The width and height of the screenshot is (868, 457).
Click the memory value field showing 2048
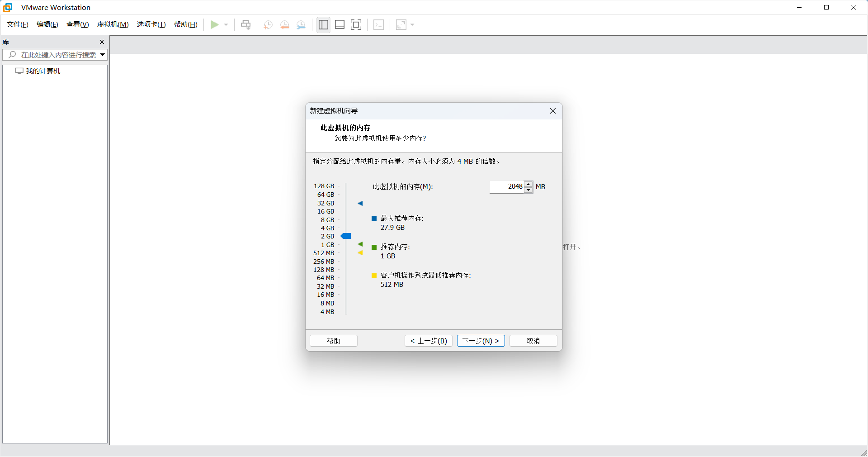tap(507, 187)
